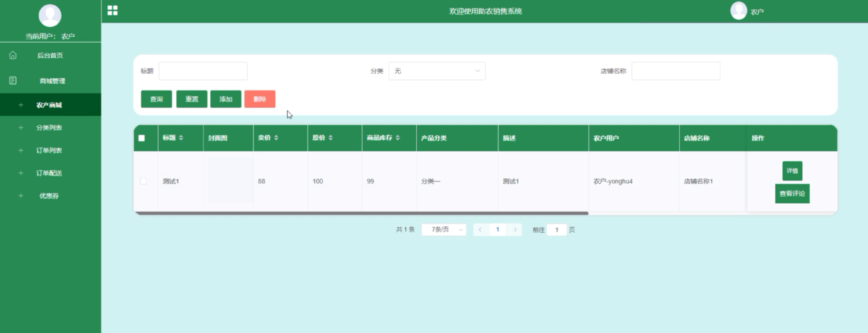Viewport: 868px width, 333px height.
Task: Toggle the select-all checkbox in table header
Action: pyautogui.click(x=142, y=138)
